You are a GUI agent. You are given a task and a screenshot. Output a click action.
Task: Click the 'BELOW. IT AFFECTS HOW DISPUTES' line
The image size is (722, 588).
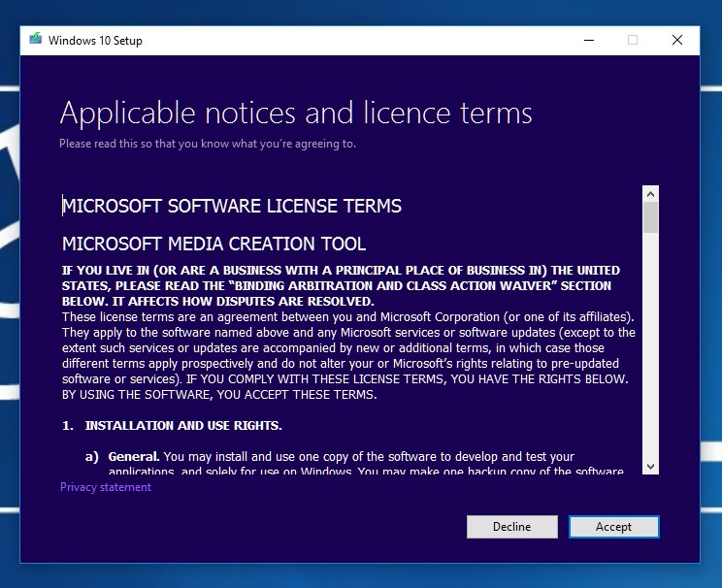point(217,301)
